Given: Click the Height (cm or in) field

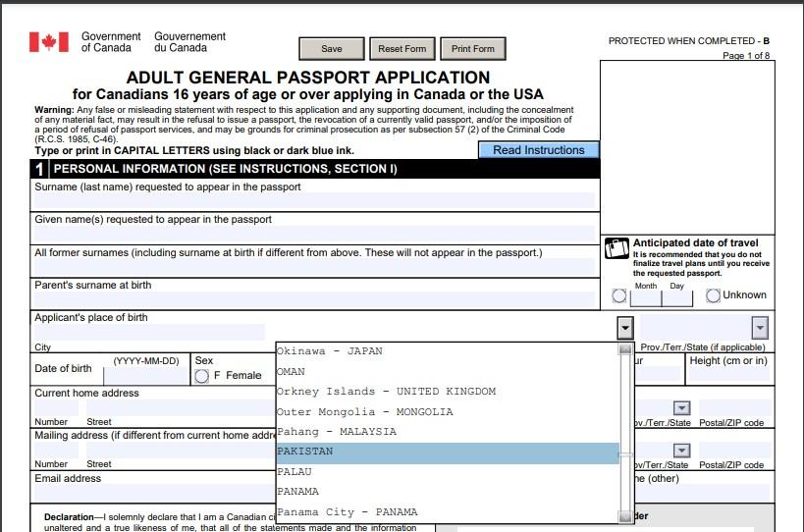Looking at the screenshot, I should pos(729,375).
